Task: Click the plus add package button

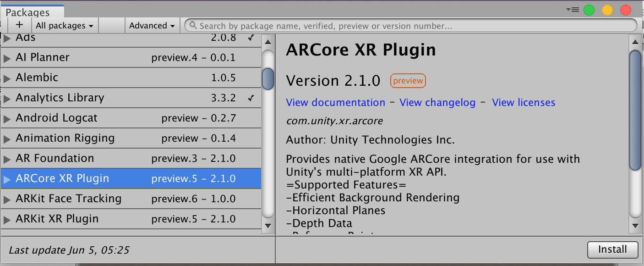Action: 19,25
